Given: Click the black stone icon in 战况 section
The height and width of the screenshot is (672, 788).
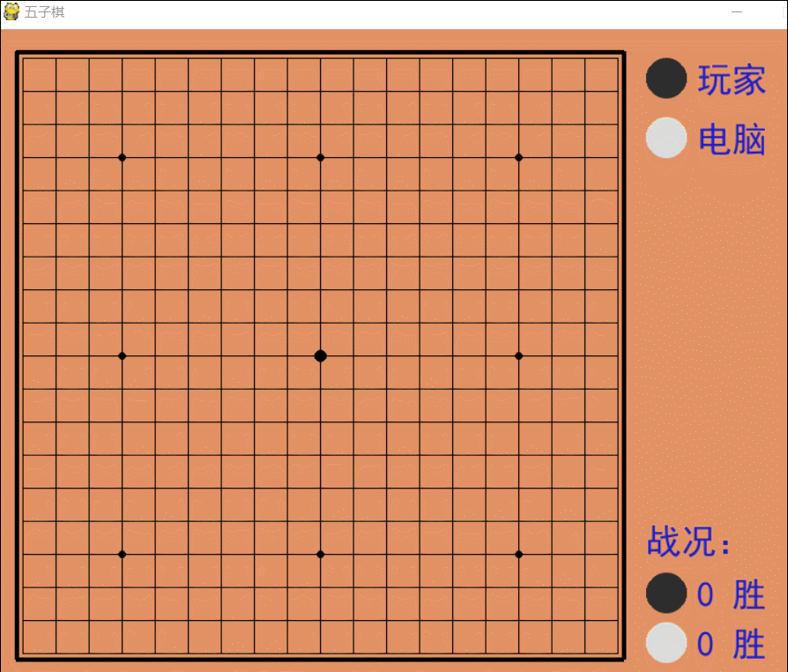Looking at the screenshot, I should [x=665, y=594].
